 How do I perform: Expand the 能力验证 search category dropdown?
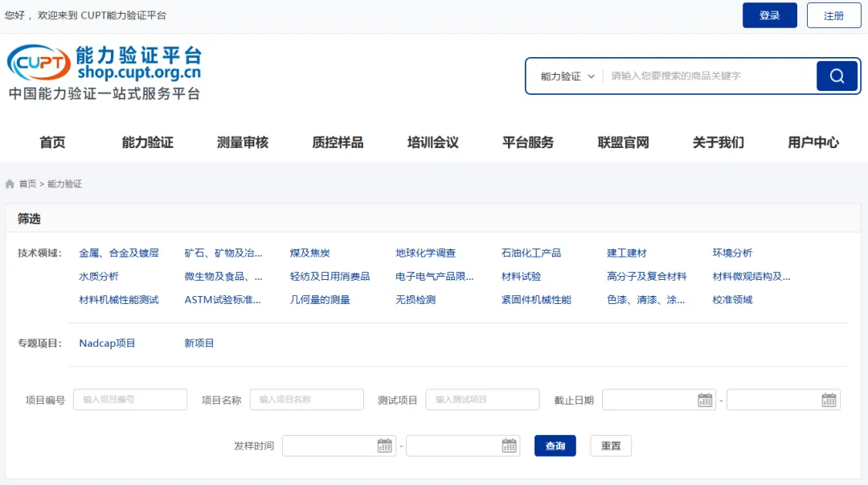(x=567, y=76)
